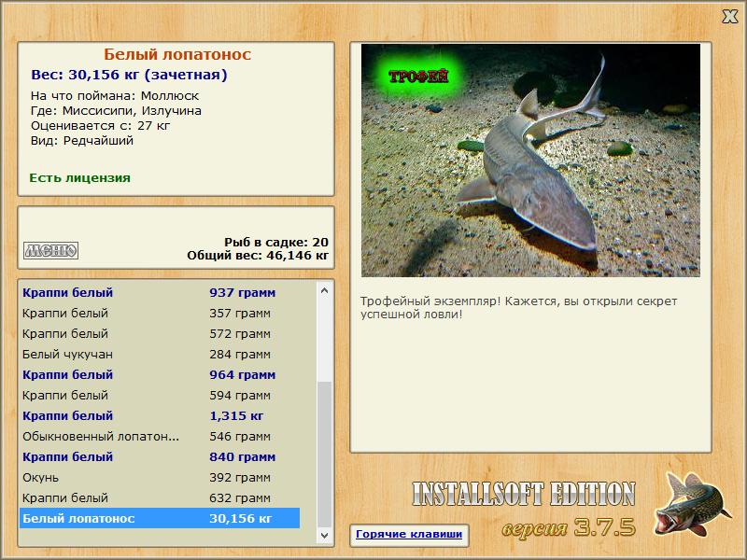Click Вид: Редчайший line
747x560 pixels.
click(x=82, y=141)
